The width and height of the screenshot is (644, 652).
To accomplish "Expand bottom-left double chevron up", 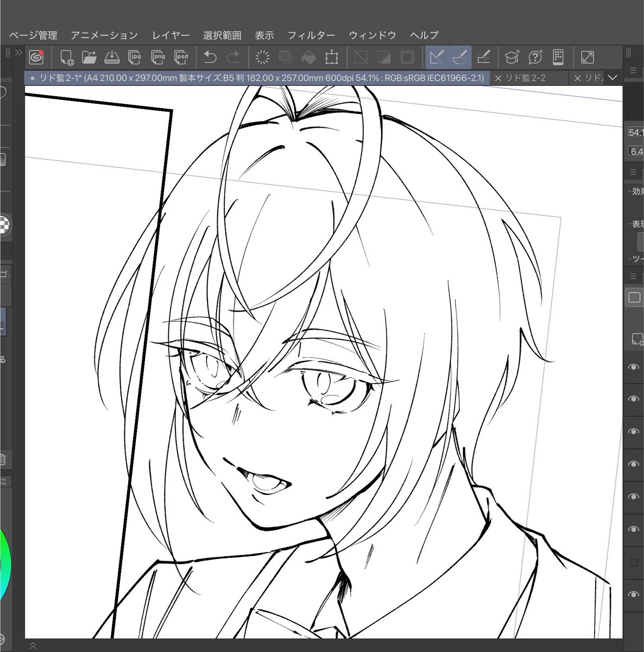I will (32, 645).
